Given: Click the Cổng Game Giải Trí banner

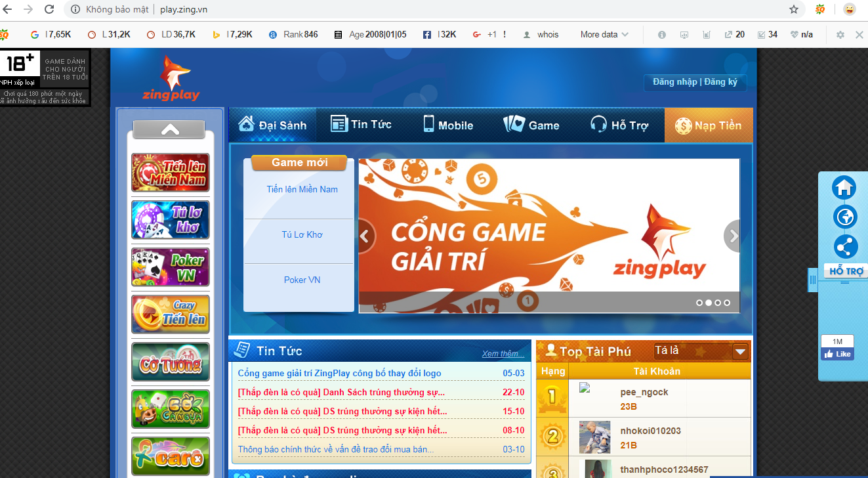Looking at the screenshot, I should click(549, 235).
